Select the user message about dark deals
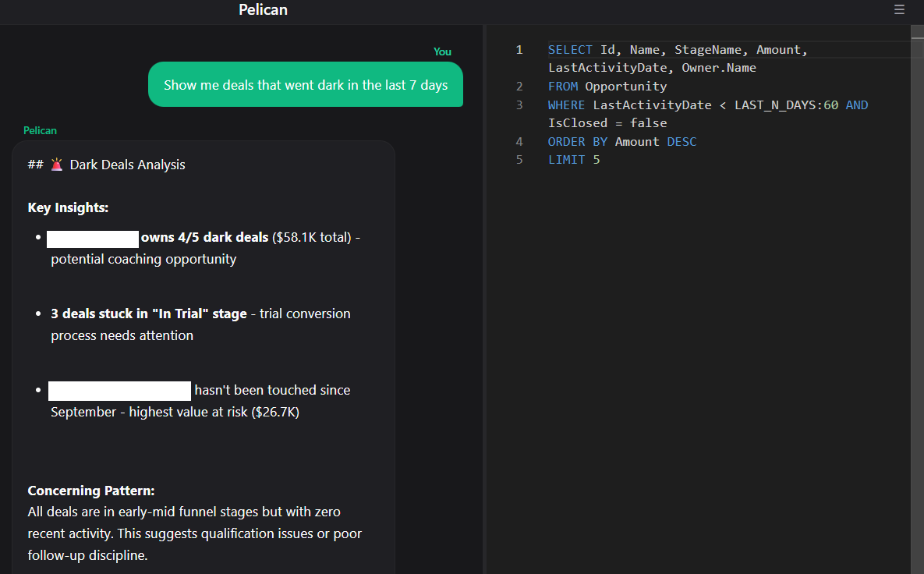The height and width of the screenshot is (574, 924). coord(305,84)
